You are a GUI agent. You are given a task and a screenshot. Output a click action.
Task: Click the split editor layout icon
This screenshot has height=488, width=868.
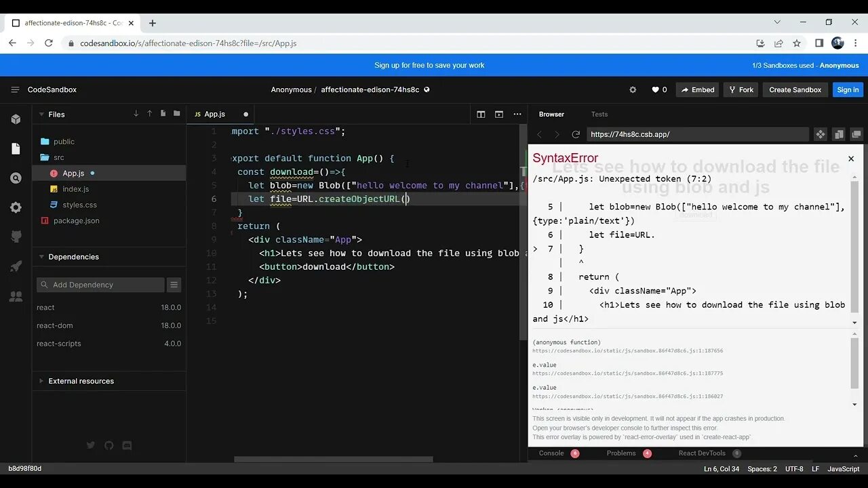481,115
